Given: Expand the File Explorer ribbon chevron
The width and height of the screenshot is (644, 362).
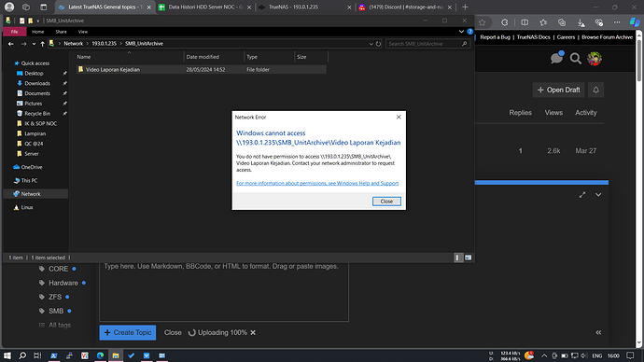Looking at the screenshot, I should tap(461, 32).
